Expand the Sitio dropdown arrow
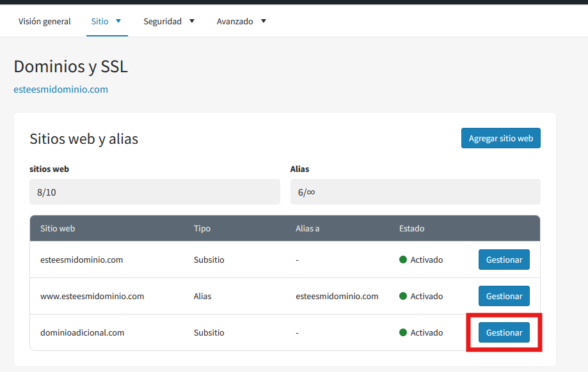The image size is (588, 372). pos(118,21)
